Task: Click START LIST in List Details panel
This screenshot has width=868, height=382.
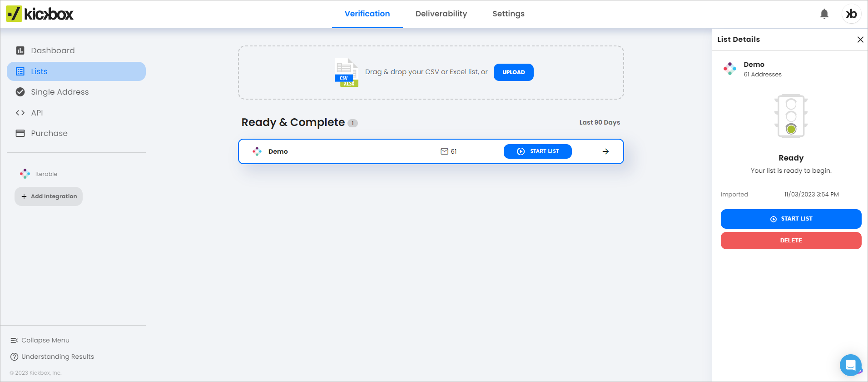Action: pos(791,219)
